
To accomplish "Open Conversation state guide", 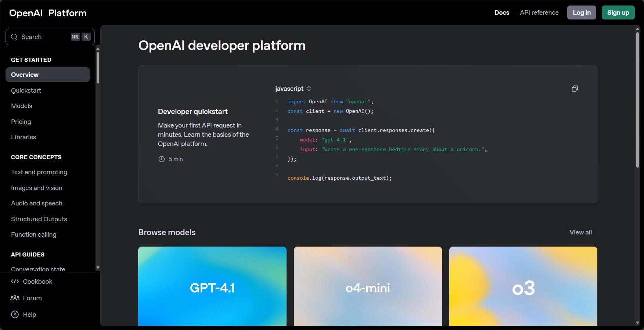I will (x=38, y=269).
